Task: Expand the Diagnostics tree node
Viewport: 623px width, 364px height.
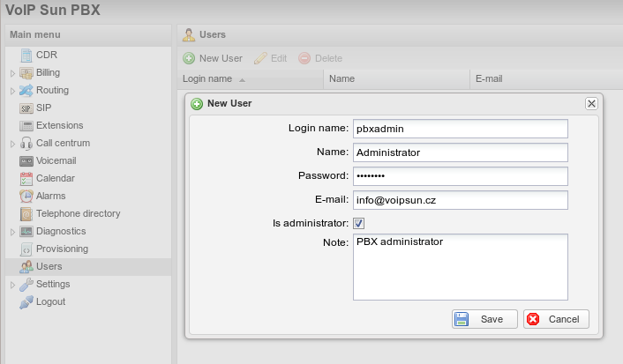Action: [x=12, y=232]
